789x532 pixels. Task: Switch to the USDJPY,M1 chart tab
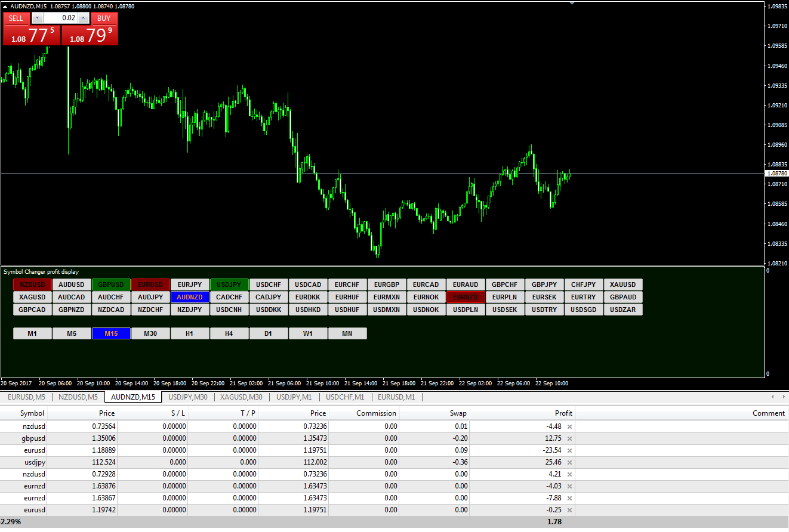point(294,397)
